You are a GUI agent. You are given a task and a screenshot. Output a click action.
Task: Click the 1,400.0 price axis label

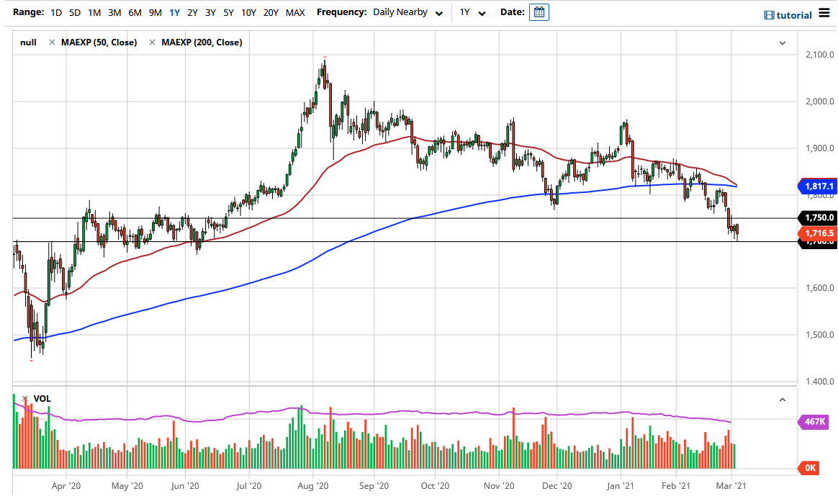[820, 382]
